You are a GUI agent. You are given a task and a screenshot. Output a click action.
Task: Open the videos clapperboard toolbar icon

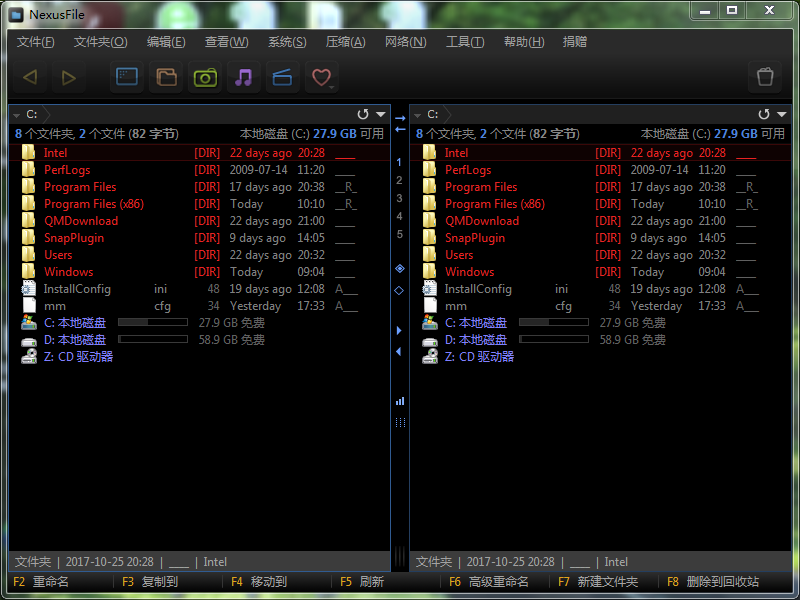coord(282,78)
